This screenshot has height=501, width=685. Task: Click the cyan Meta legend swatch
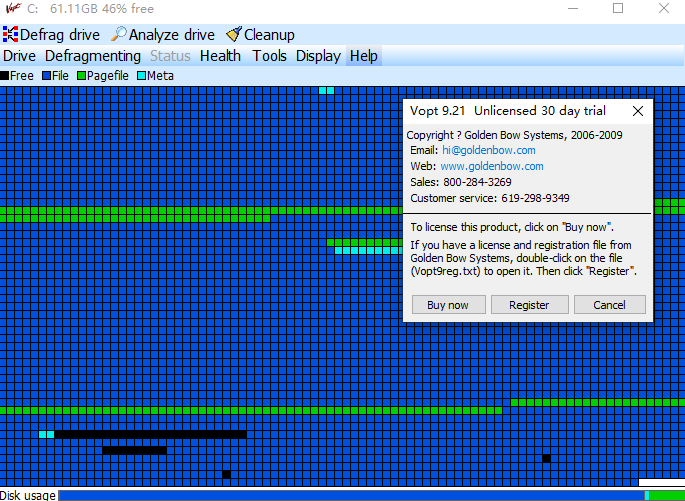142,75
